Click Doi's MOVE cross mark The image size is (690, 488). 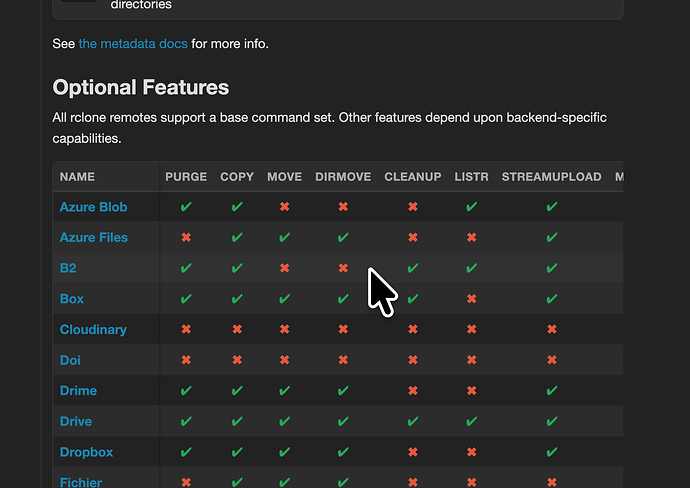(285, 360)
